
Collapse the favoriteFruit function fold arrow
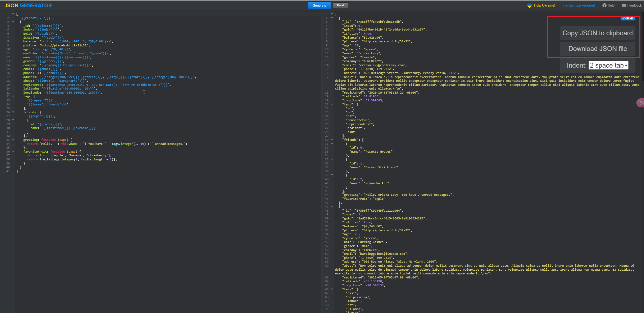tap(13, 152)
